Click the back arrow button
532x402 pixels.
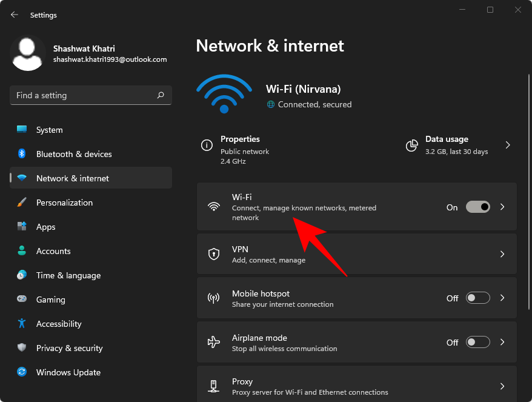coord(13,15)
